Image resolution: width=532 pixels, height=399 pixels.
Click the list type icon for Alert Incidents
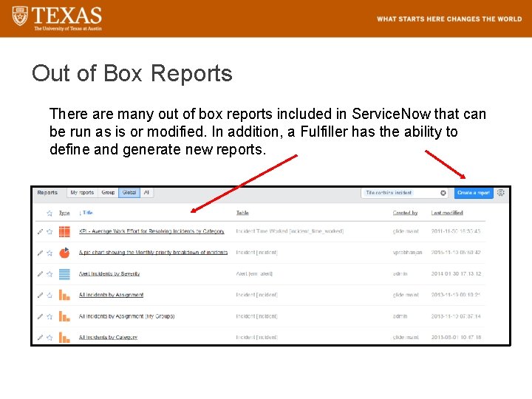coord(64,274)
